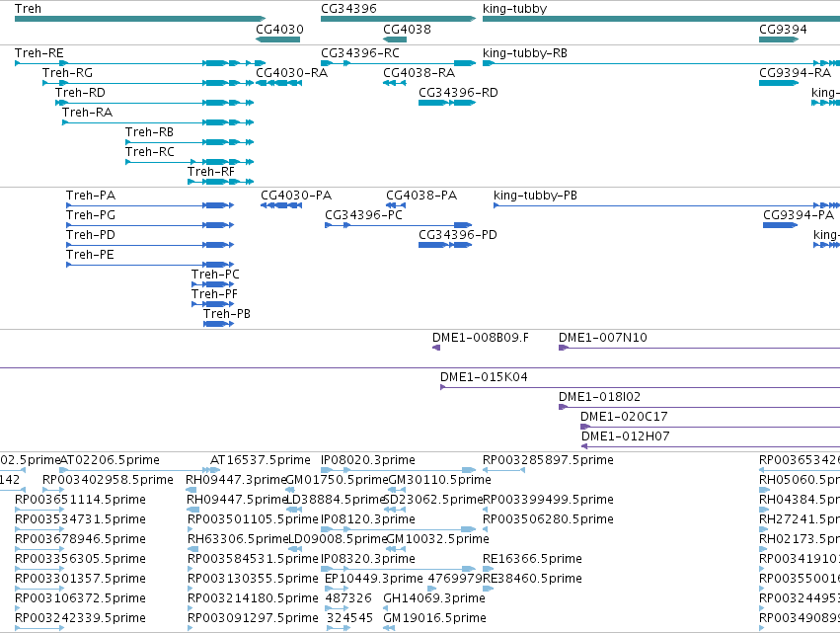840x633 pixels.
Task: Select the CG4038 gene label
Action: pos(407,29)
